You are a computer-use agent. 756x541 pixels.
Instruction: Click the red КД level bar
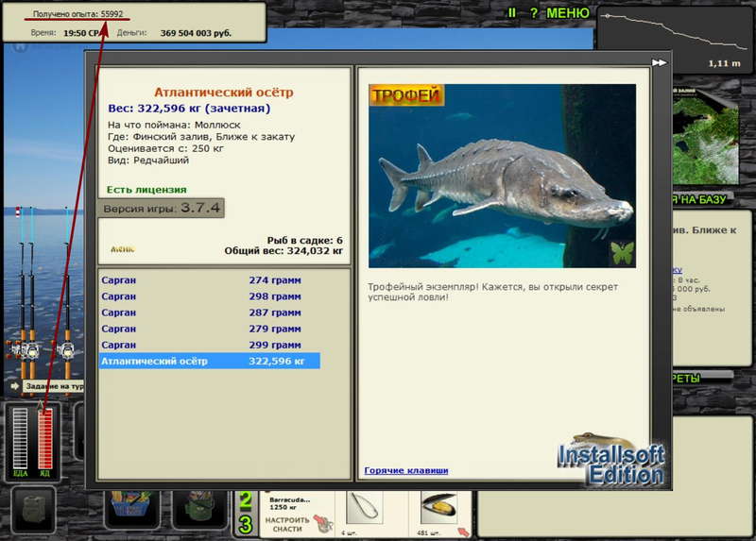coord(44,438)
